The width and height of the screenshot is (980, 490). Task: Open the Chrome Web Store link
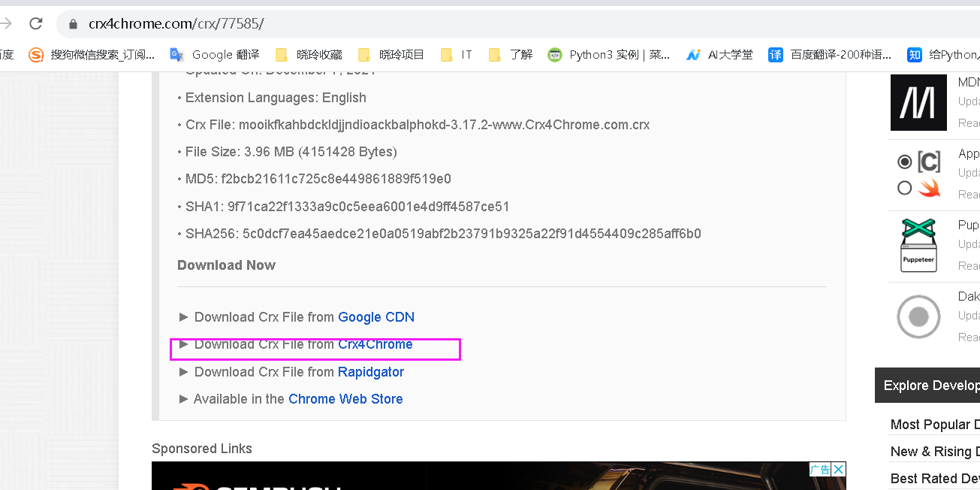(345, 399)
